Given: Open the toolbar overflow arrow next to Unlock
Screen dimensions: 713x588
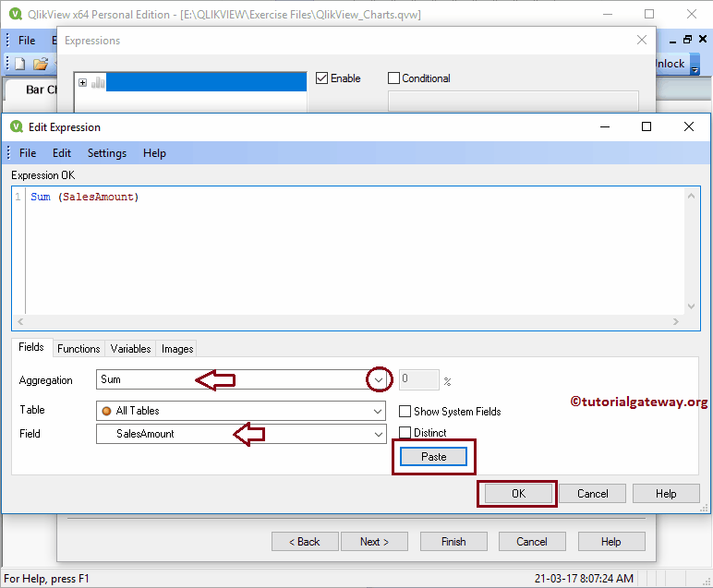Looking at the screenshot, I should click(x=695, y=65).
